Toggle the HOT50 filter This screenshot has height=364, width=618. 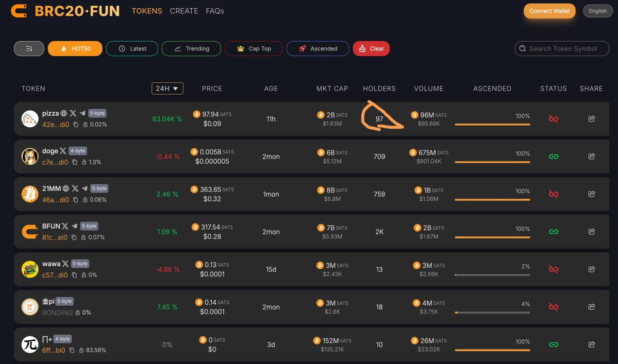click(x=75, y=48)
